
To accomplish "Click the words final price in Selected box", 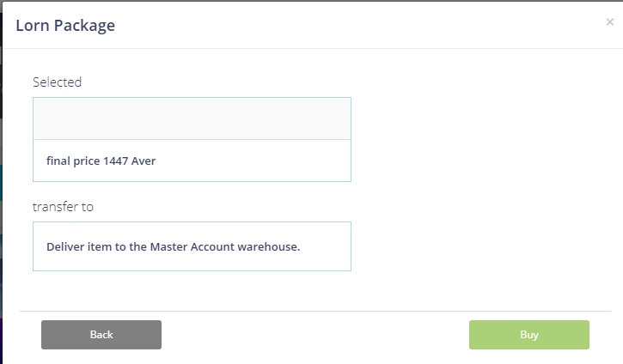I will click(x=72, y=161).
